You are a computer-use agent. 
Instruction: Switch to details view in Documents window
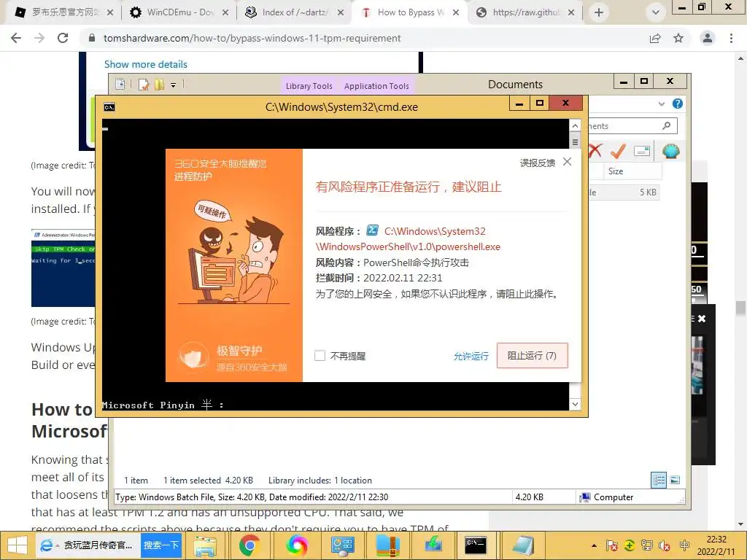659,480
